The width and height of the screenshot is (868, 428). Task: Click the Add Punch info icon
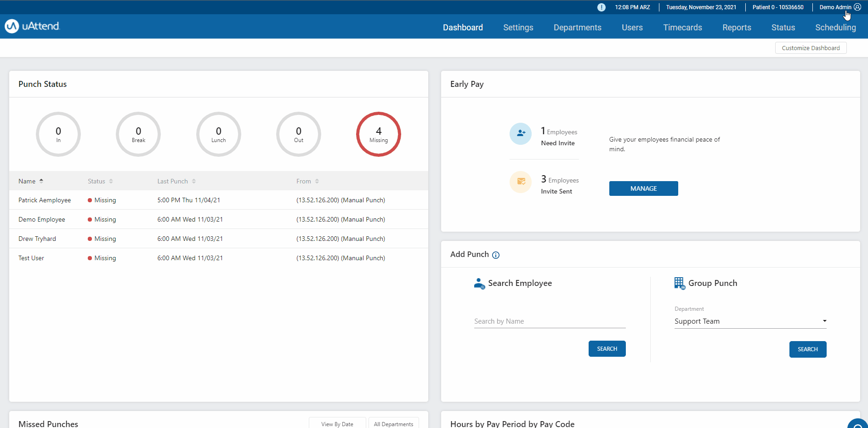tap(496, 255)
